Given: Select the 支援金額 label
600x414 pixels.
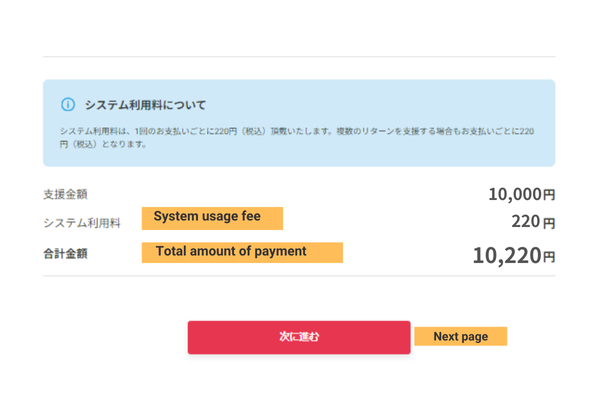Looking at the screenshot, I should pos(65,194).
